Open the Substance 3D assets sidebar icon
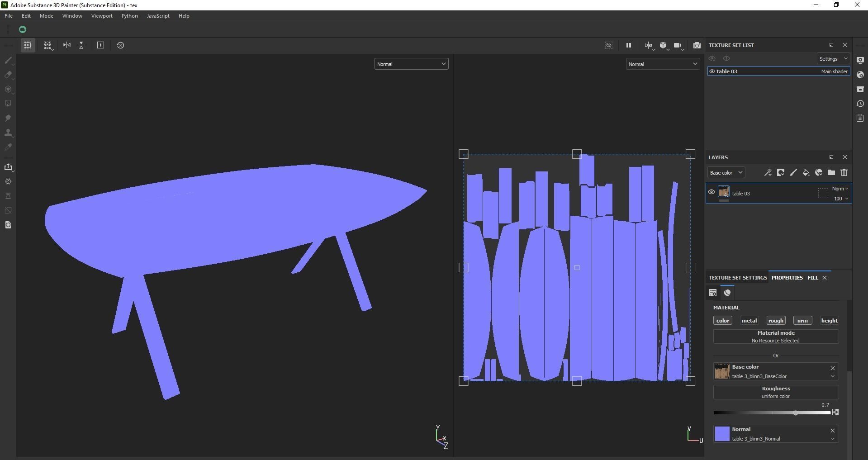868x460 pixels. coord(8,181)
